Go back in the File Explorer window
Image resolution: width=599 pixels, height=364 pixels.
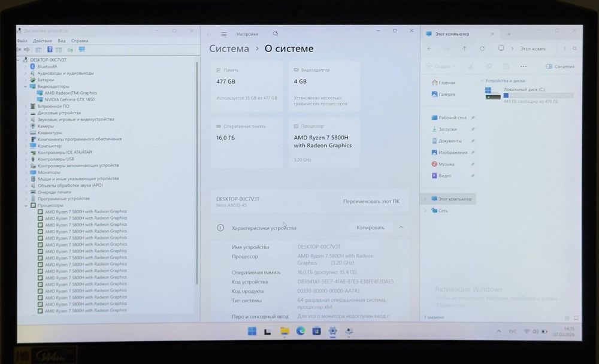pyautogui.click(x=429, y=48)
